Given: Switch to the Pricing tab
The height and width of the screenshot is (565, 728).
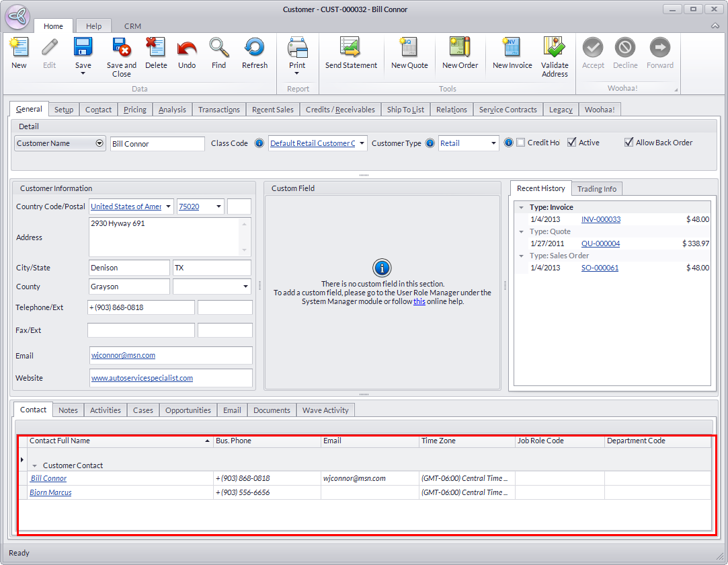Looking at the screenshot, I should pyautogui.click(x=135, y=110).
